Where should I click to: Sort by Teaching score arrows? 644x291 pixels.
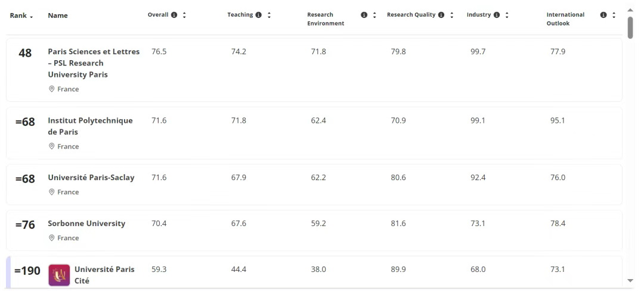(268, 15)
